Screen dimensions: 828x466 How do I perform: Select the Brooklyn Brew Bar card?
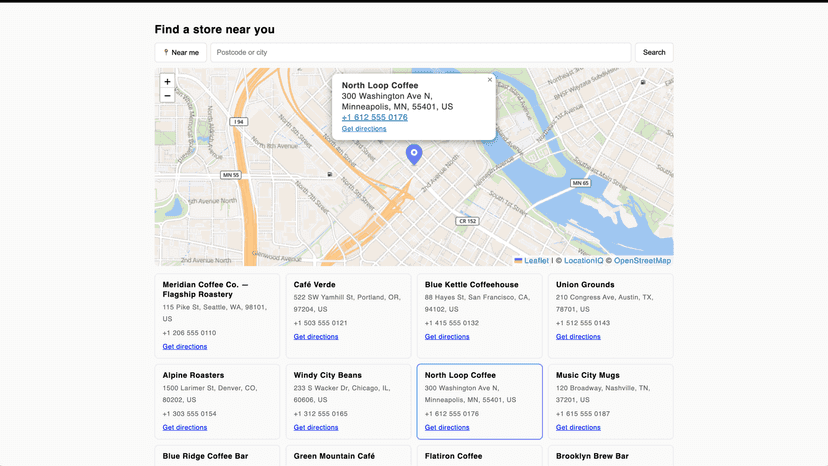coord(610,455)
